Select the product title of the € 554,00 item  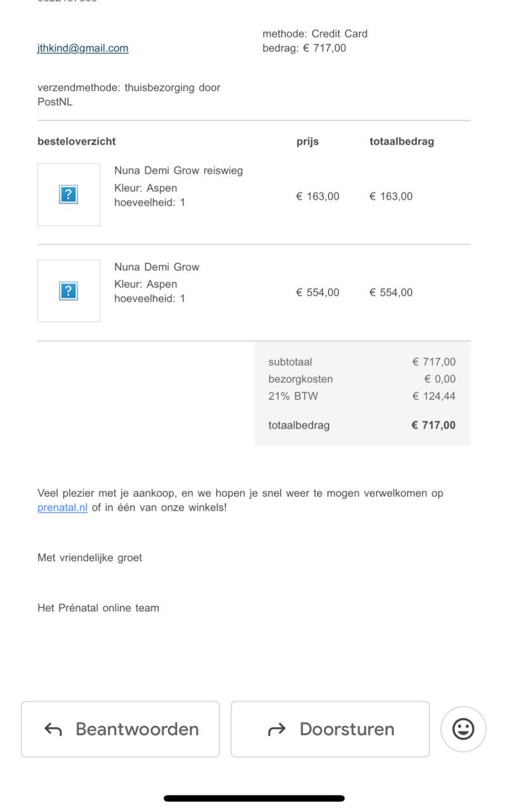(x=157, y=267)
